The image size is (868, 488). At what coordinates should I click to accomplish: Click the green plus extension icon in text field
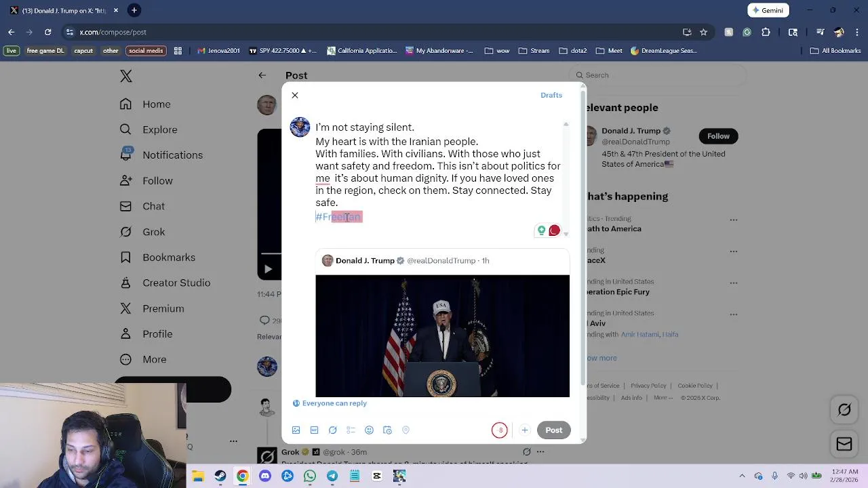541,230
